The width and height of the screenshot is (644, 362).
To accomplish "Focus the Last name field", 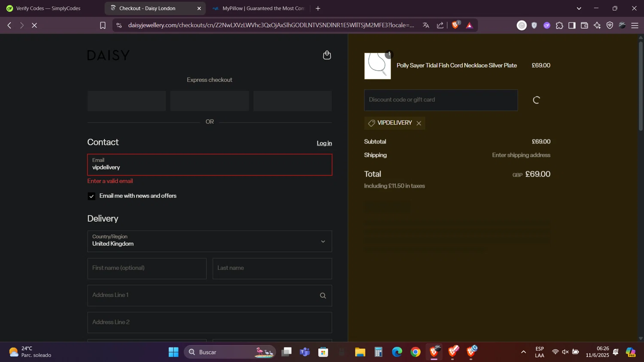I will point(272,268).
